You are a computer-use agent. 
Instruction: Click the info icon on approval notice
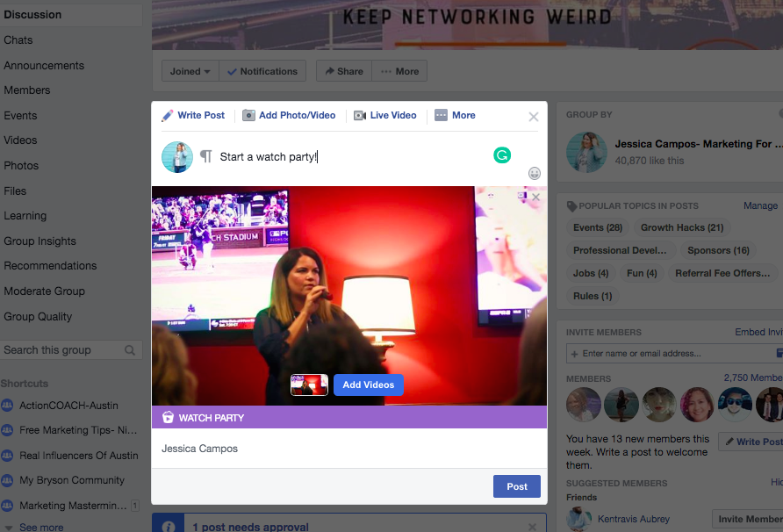pos(169,527)
